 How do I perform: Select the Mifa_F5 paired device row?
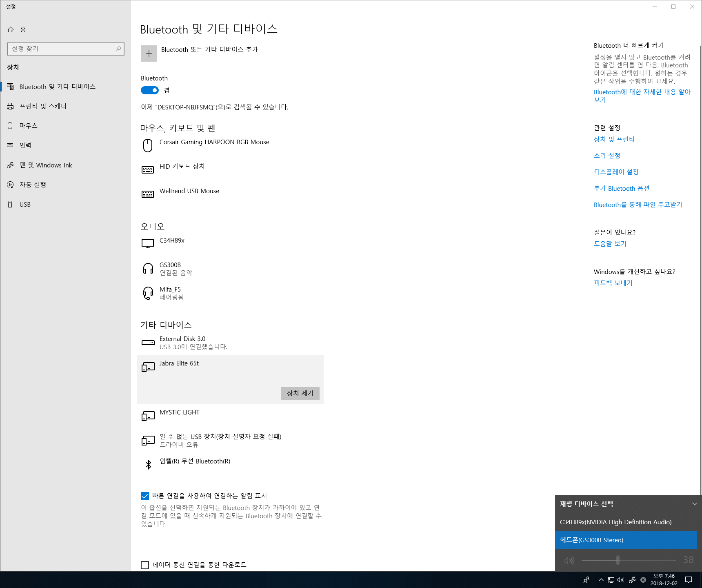click(230, 293)
